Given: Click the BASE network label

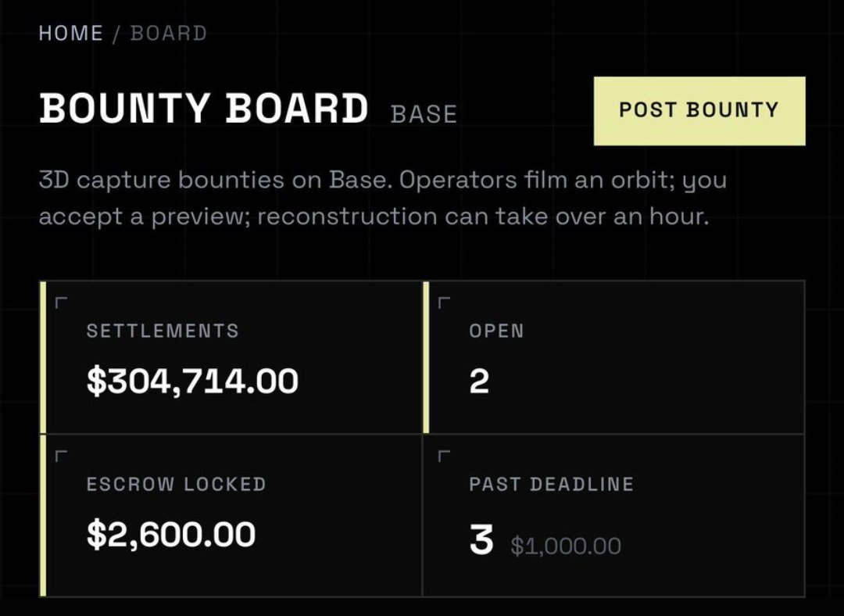Looking at the screenshot, I should tap(424, 114).
